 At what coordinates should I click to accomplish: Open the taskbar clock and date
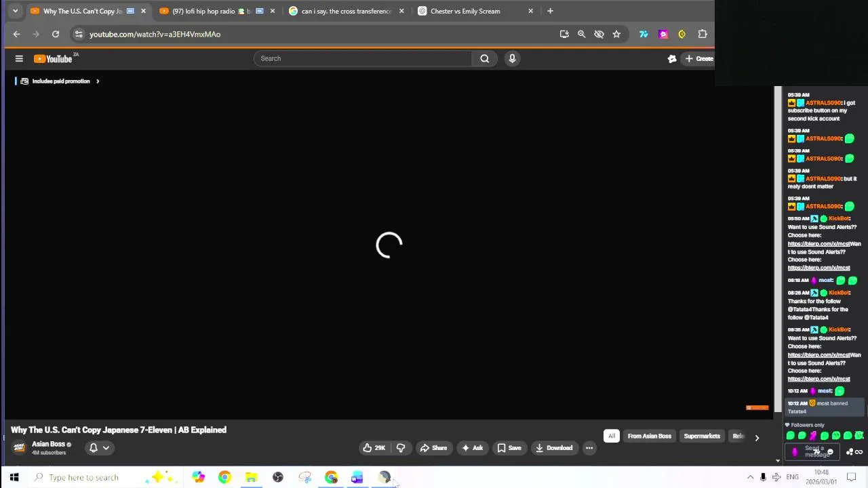click(x=821, y=477)
